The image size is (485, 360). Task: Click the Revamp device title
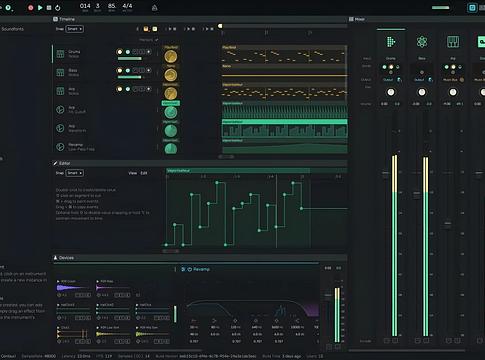pyautogui.click(x=201, y=269)
